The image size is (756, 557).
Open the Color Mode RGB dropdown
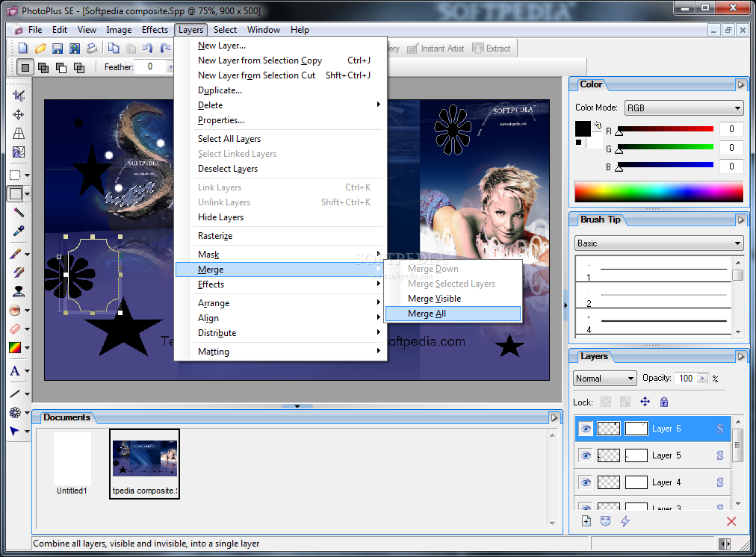pos(684,108)
